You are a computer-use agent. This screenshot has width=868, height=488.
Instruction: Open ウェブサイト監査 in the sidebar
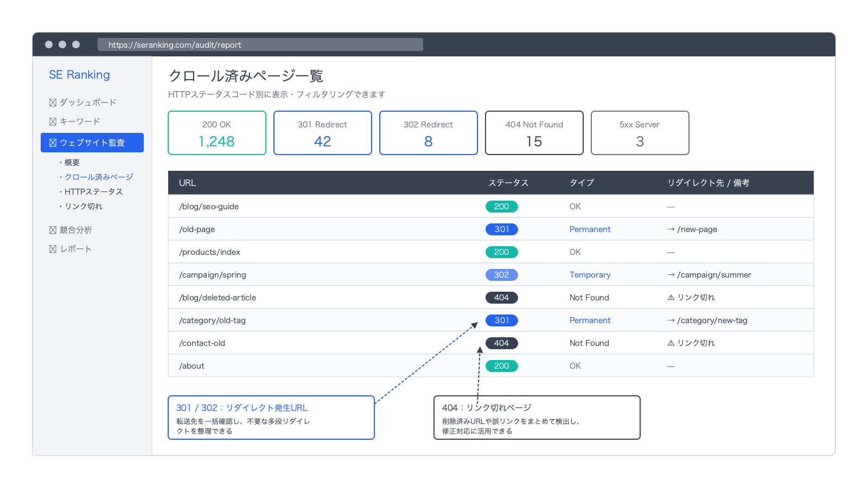pyautogui.click(x=92, y=143)
